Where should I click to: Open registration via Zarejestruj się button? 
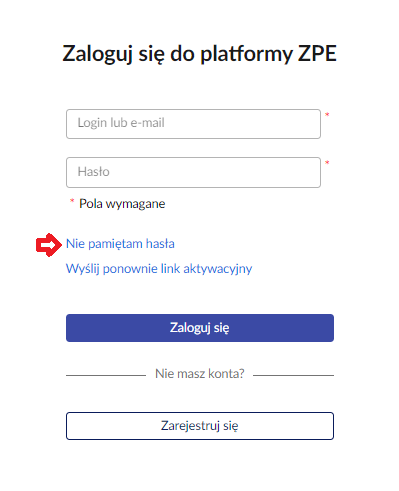200,426
